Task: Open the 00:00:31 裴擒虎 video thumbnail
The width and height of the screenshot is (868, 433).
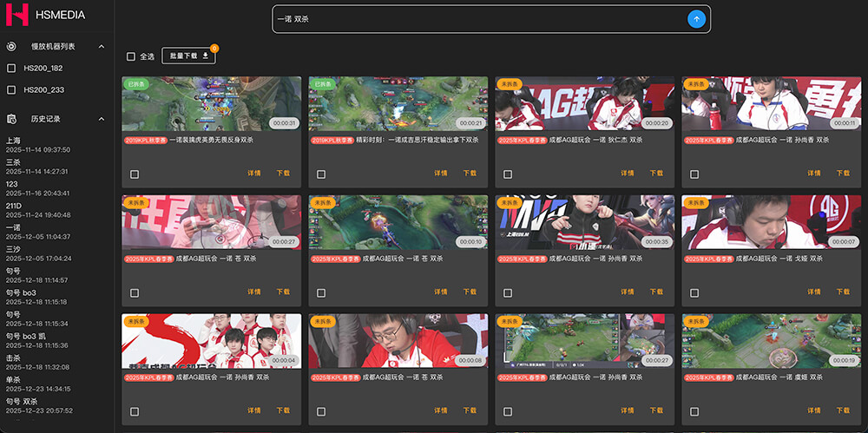Action: point(212,103)
